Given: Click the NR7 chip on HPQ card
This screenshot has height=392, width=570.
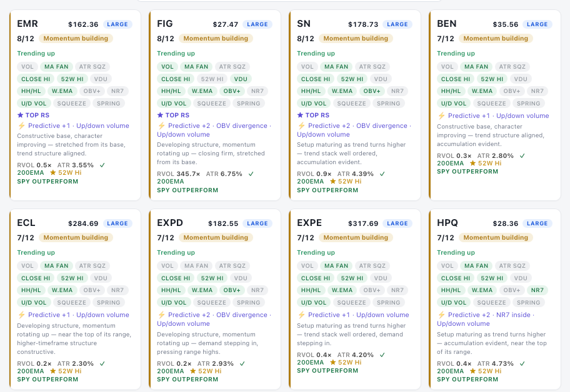Looking at the screenshot, I should coord(537,290).
